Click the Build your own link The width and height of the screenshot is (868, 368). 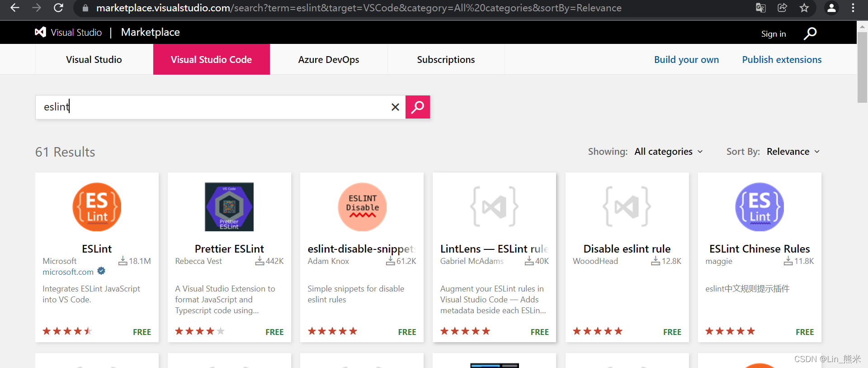686,59
